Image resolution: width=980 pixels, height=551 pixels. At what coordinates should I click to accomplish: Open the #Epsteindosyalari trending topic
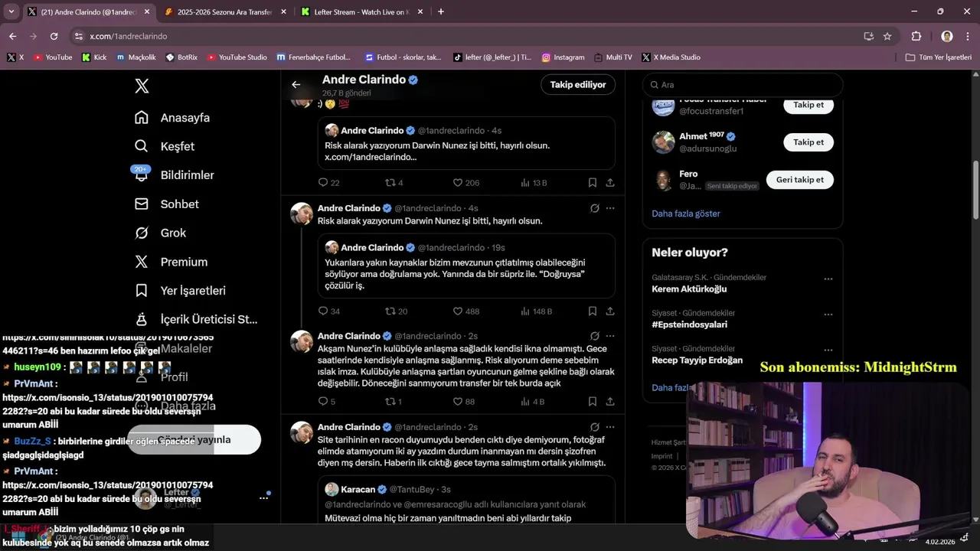[x=689, y=324]
